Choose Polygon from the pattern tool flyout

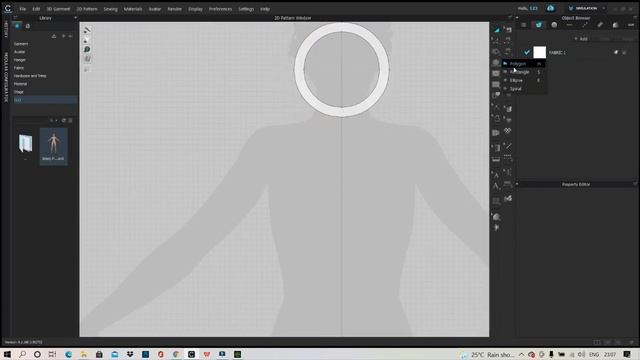pyautogui.click(x=524, y=64)
